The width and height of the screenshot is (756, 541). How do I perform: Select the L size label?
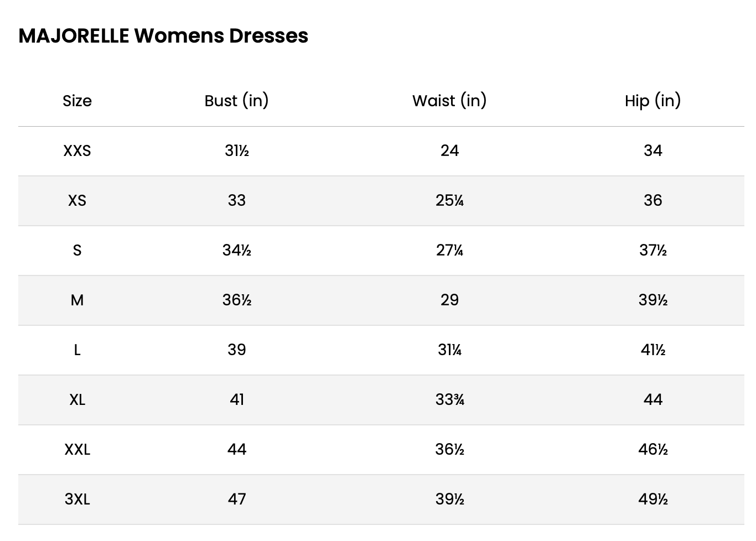(x=77, y=350)
